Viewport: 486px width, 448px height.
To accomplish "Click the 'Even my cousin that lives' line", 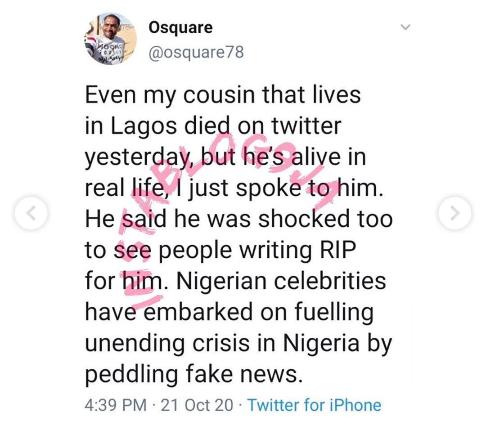I will pos(223,96).
